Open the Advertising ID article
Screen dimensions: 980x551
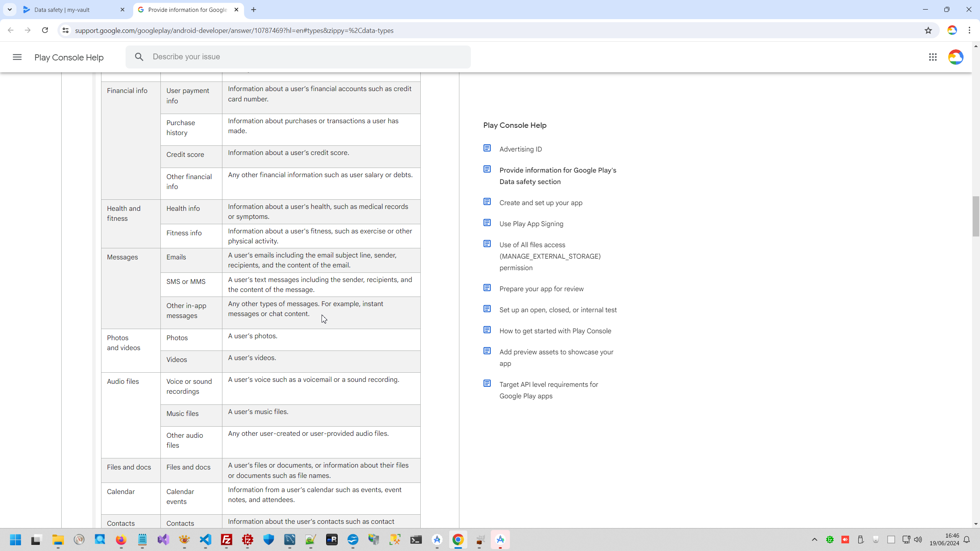click(520, 149)
